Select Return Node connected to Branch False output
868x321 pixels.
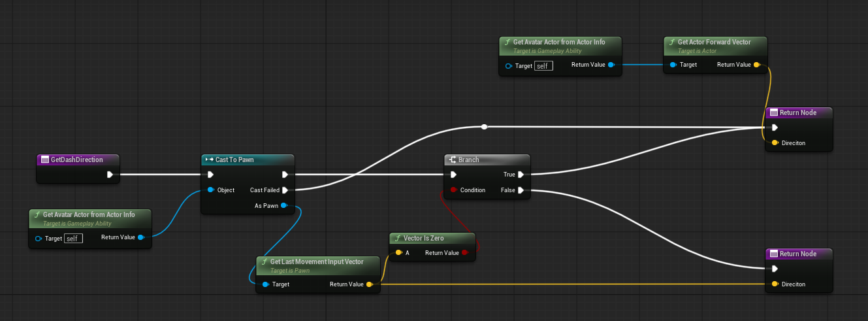point(799,254)
